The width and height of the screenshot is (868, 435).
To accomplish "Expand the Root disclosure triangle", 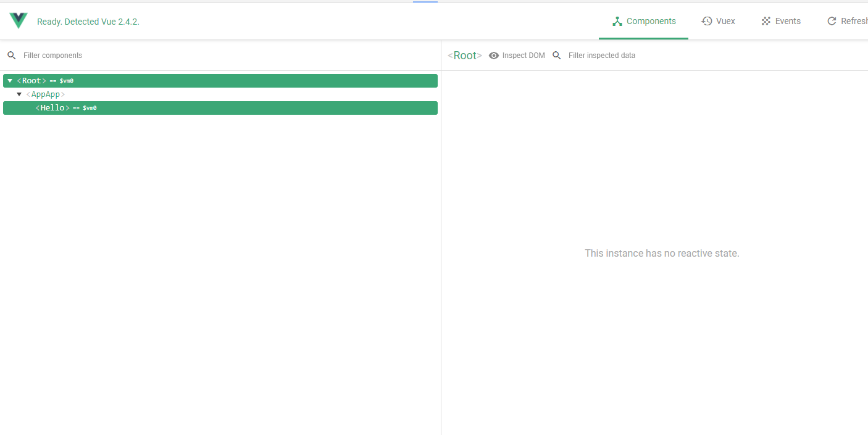I will point(9,80).
